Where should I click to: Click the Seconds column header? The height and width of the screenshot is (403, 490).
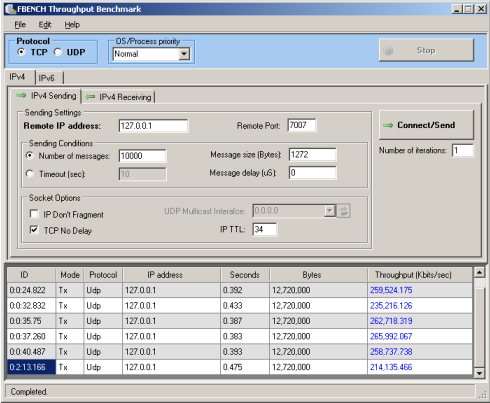[x=245, y=275]
